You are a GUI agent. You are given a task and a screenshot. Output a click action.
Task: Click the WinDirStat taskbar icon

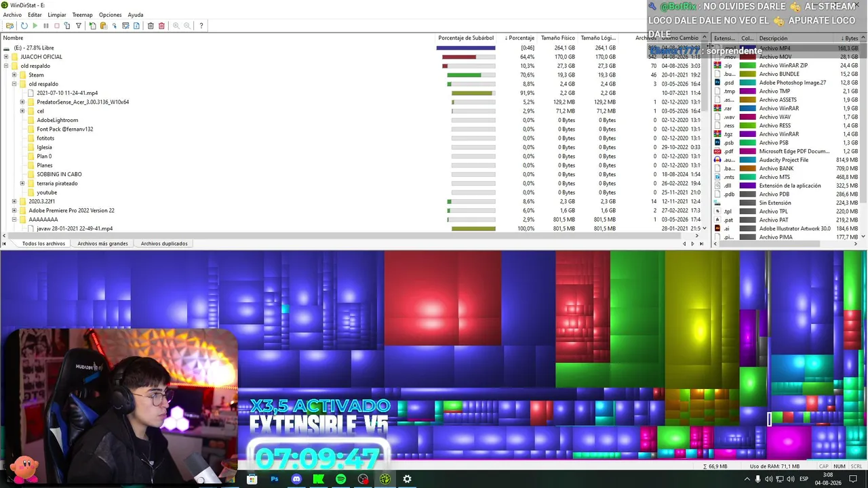[385, 479]
